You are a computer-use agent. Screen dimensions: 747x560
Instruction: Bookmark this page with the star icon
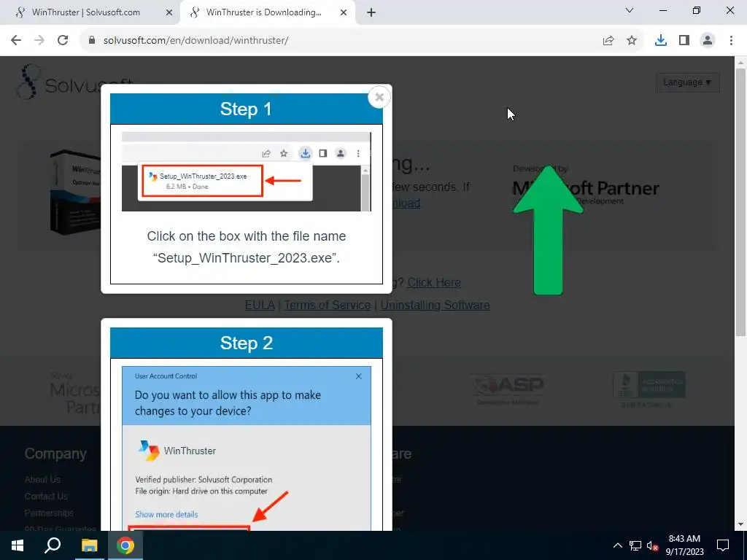(x=632, y=41)
